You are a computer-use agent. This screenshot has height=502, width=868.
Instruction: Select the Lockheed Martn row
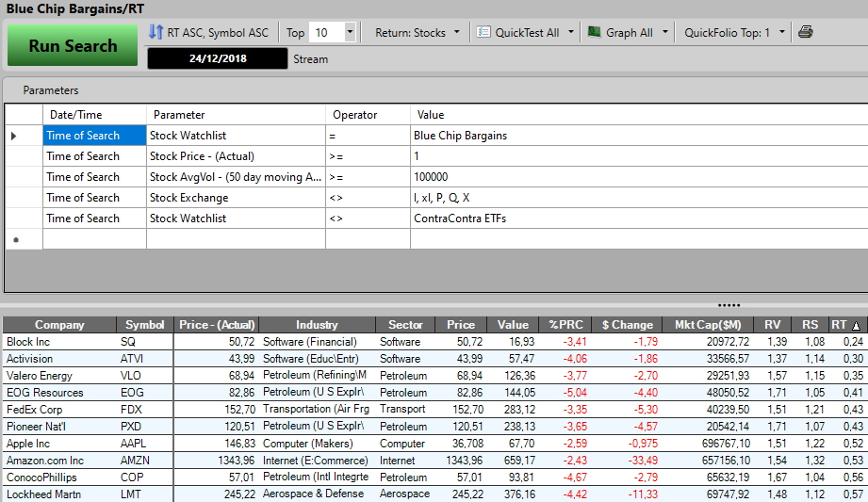coord(434,494)
